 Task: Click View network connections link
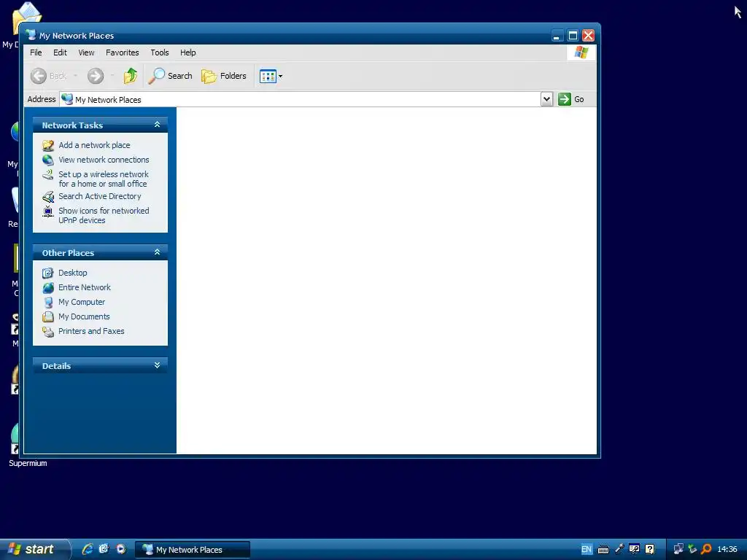(104, 160)
